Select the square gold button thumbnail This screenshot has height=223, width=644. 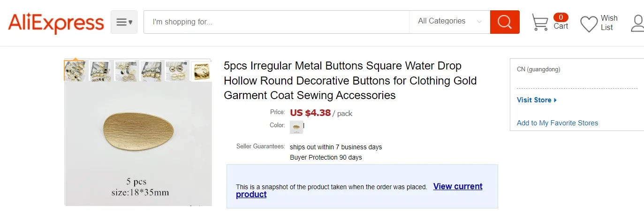201,71
